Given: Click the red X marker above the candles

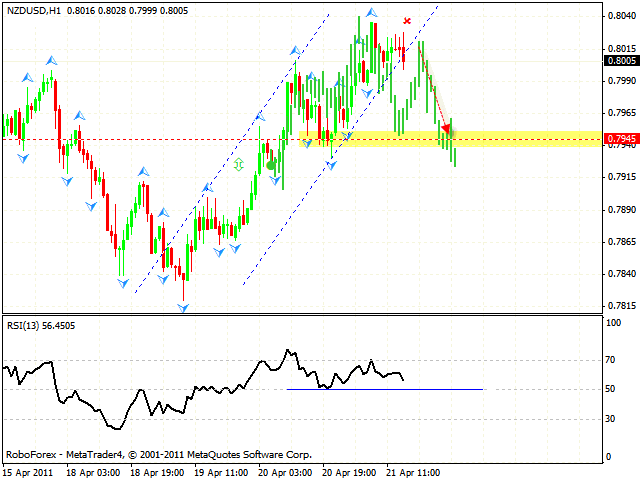Looking at the screenshot, I should tap(407, 20).
